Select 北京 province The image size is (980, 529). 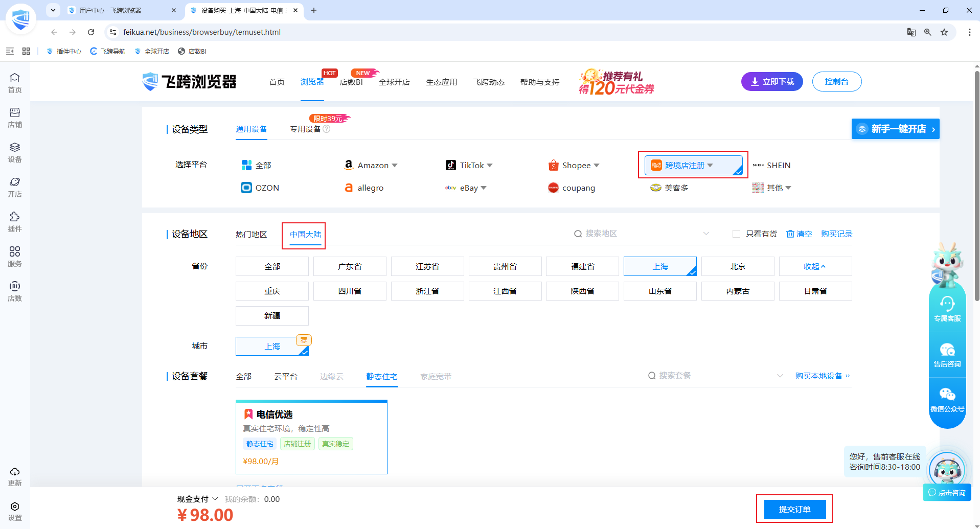point(738,266)
